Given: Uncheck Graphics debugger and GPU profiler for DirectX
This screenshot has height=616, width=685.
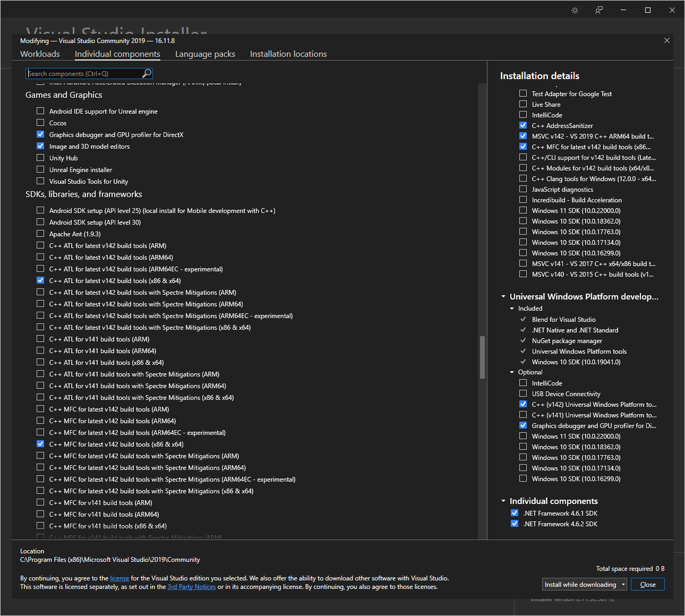Looking at the screenshot, I should (40, 134).
